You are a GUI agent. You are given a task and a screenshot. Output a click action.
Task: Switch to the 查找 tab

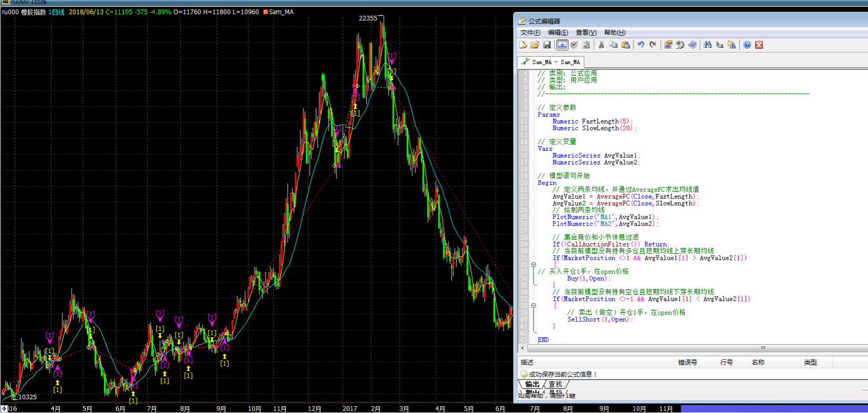pyautogui.click(x=555, y=385)
